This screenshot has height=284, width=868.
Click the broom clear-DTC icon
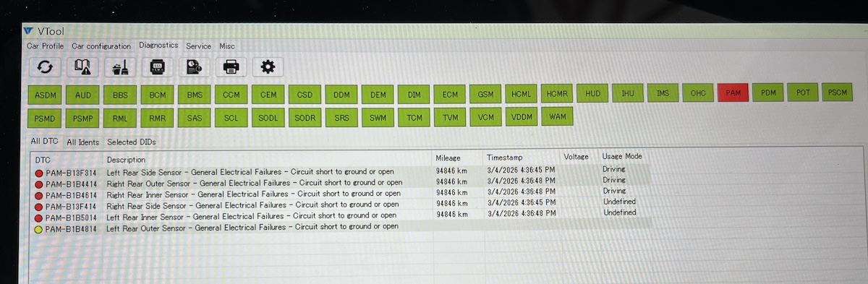click(119, 67)
